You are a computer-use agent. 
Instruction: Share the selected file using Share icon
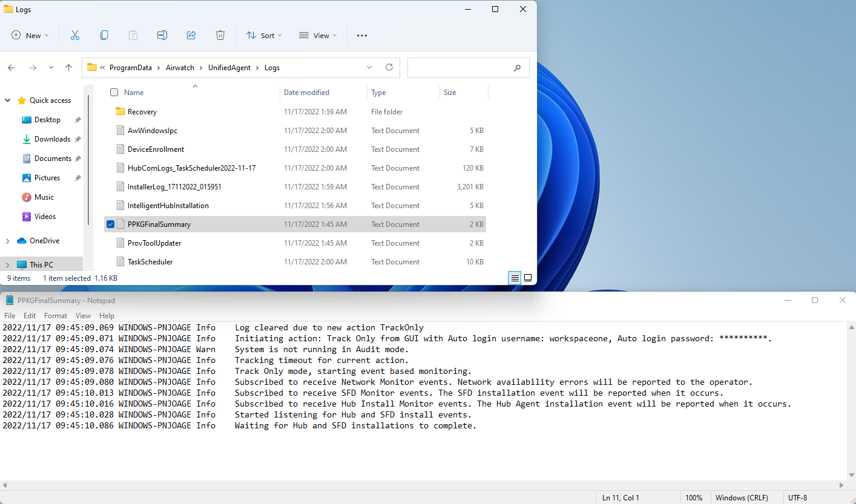pos(191,35)
